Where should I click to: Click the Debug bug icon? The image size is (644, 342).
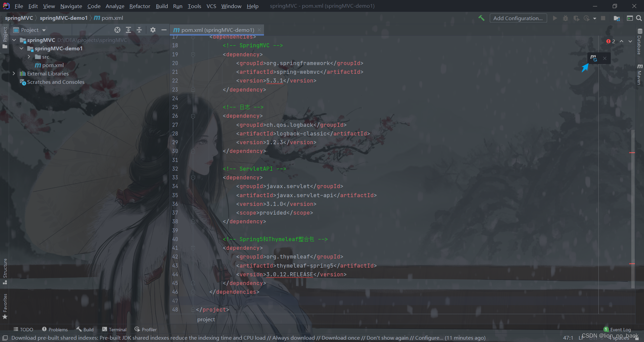tap(566, 18)
